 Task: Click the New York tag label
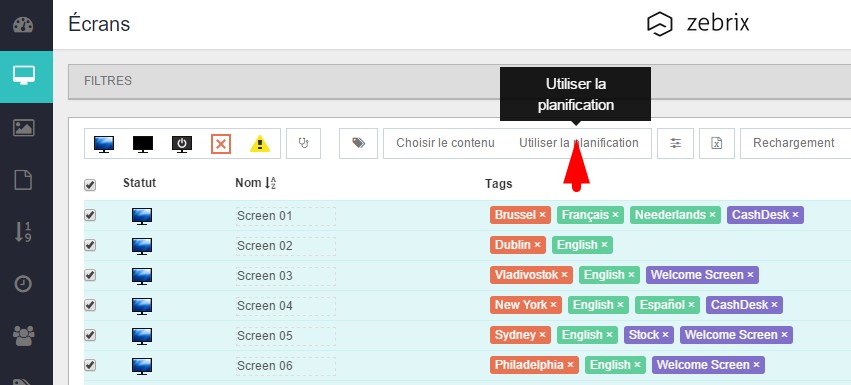click(x=521, y=305)
